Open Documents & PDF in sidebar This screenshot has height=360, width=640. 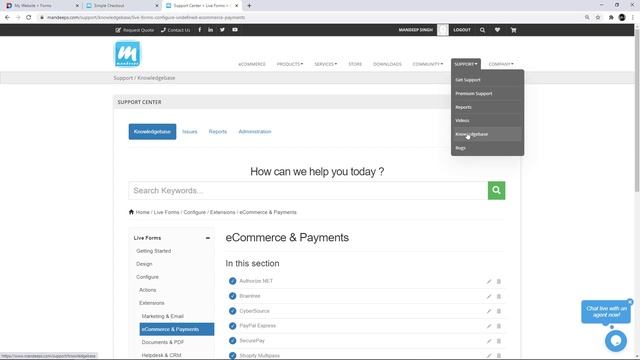[x=162, y=342]
